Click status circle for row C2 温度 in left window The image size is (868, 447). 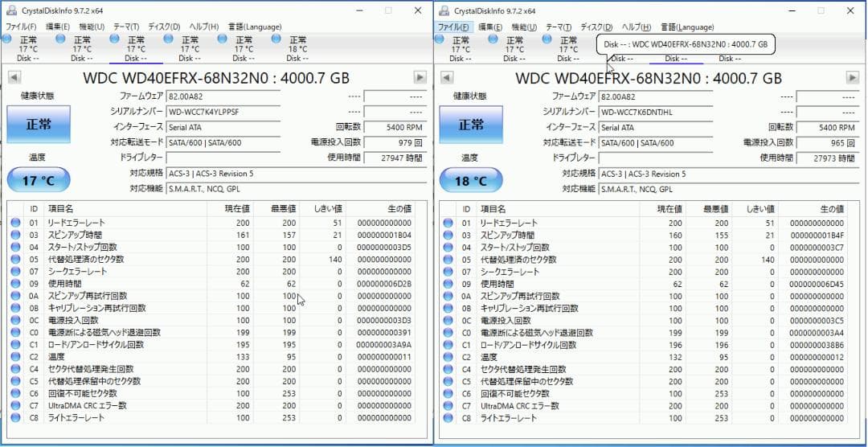point(15,357)
